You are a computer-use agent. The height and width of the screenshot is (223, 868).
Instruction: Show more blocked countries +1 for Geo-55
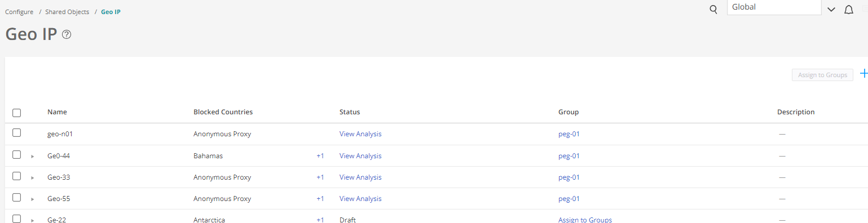pos(320,198)
